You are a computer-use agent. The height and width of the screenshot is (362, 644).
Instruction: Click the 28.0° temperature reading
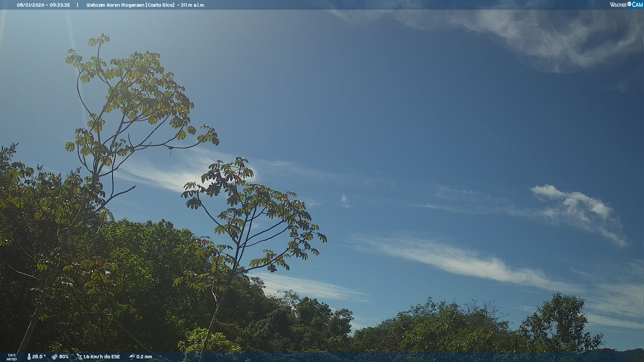click(39, 357)
